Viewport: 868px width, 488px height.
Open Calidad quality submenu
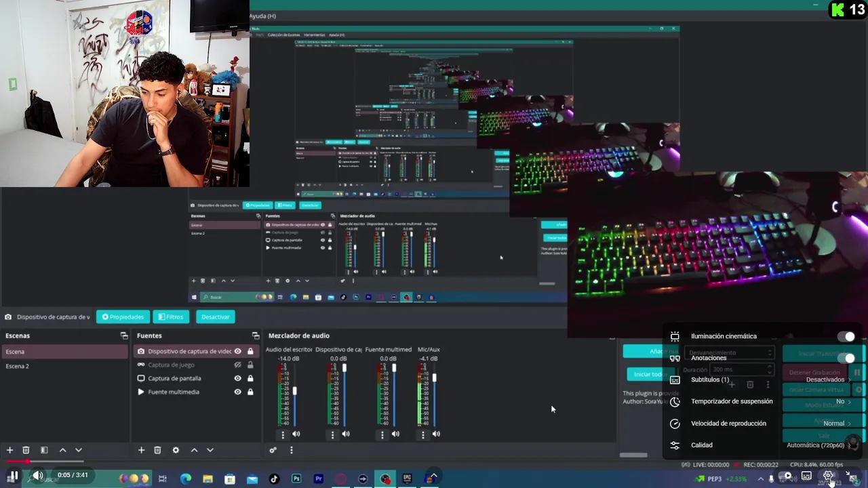[763, 445]
